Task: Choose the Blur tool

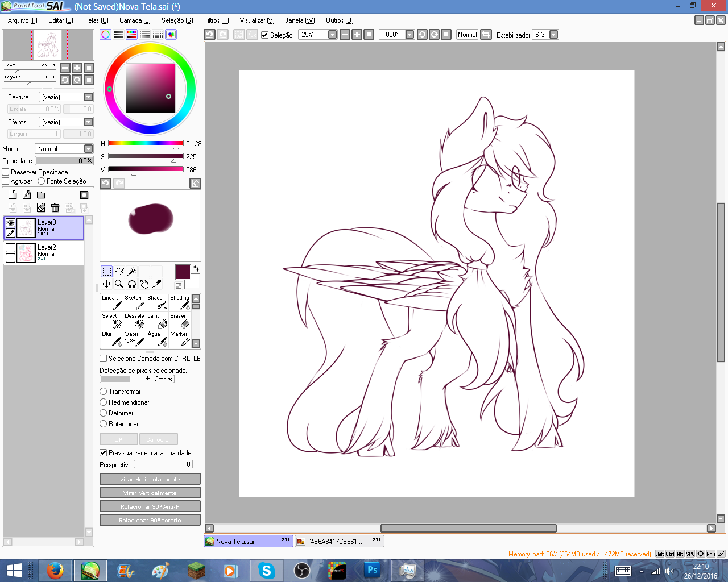Action: point(111,339)
